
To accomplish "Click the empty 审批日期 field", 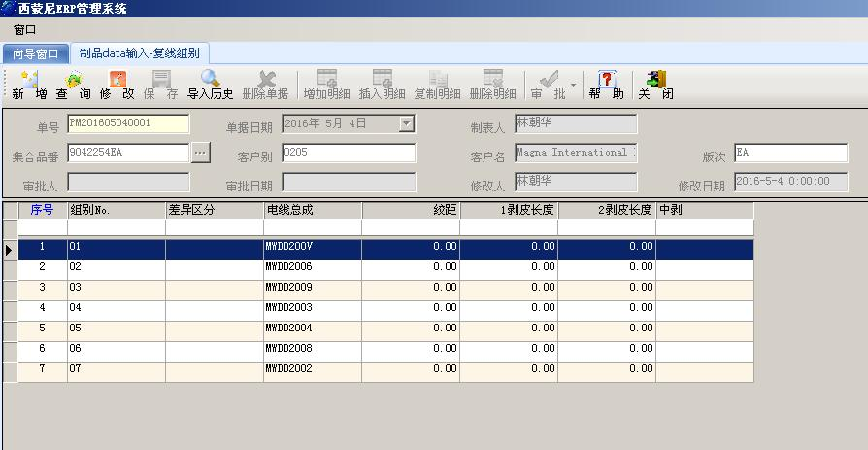I will [x=349, y=182].
